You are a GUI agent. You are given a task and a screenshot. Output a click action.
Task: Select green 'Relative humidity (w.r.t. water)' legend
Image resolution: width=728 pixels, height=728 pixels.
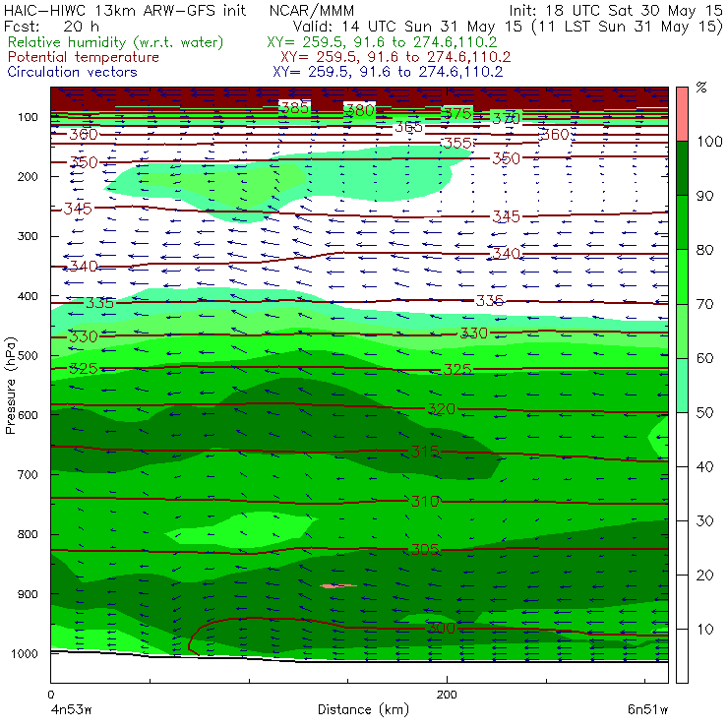(116, 42)
